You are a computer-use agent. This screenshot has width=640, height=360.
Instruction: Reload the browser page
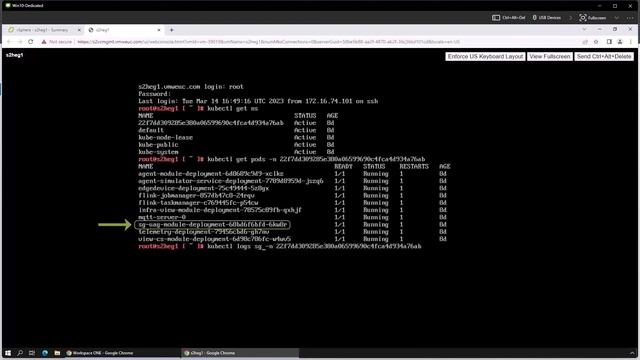(x=31, y=42)
